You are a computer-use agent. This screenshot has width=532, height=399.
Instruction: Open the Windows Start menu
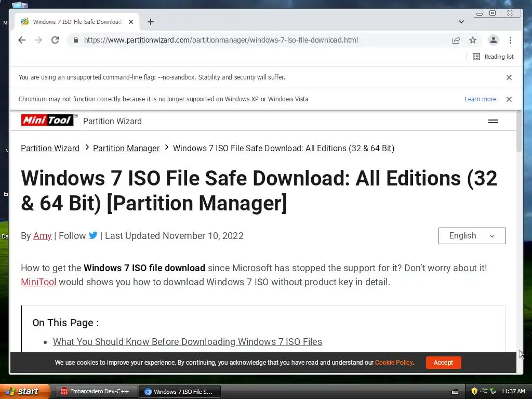click(x=25, y=392)
